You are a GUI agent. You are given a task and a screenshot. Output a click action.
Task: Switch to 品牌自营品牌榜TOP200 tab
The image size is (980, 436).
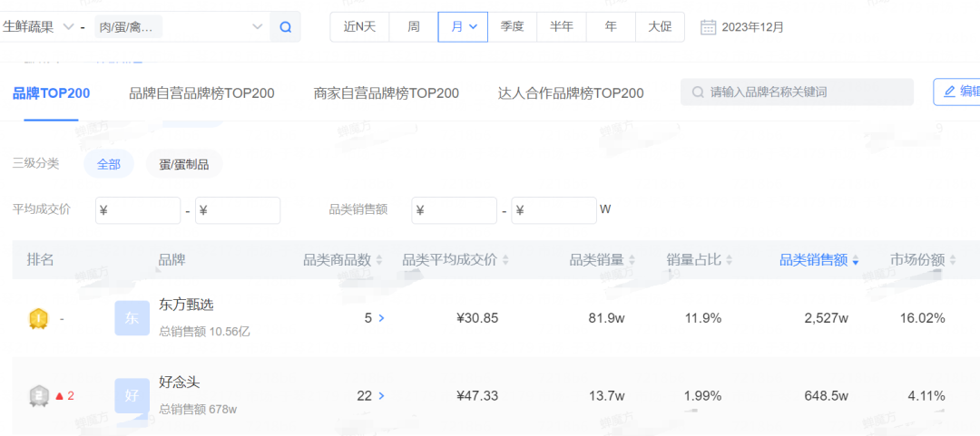click(x=201, y=93)
